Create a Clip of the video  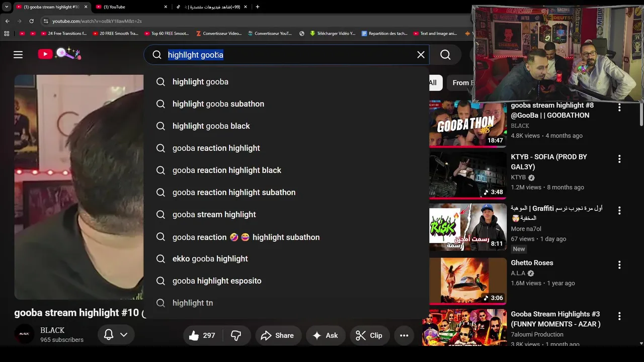click(369, 335)
